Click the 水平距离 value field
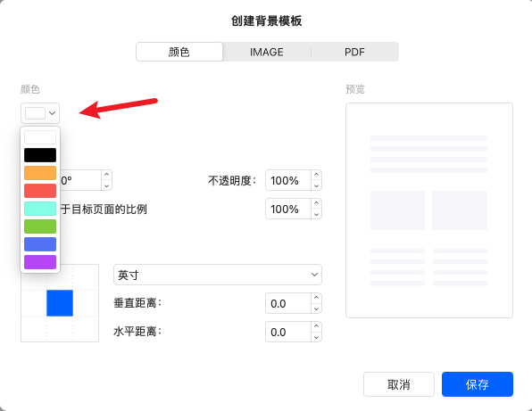 pos(288,332)
